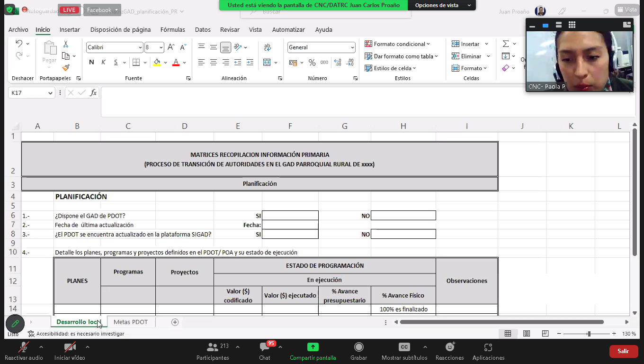
Task: Click the zoom level slider
Action: (589, 334)
